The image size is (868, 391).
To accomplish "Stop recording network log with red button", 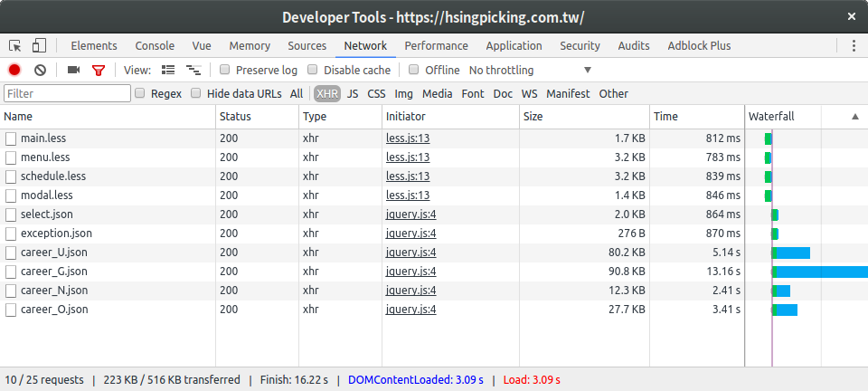I will [x=14, y=70].
